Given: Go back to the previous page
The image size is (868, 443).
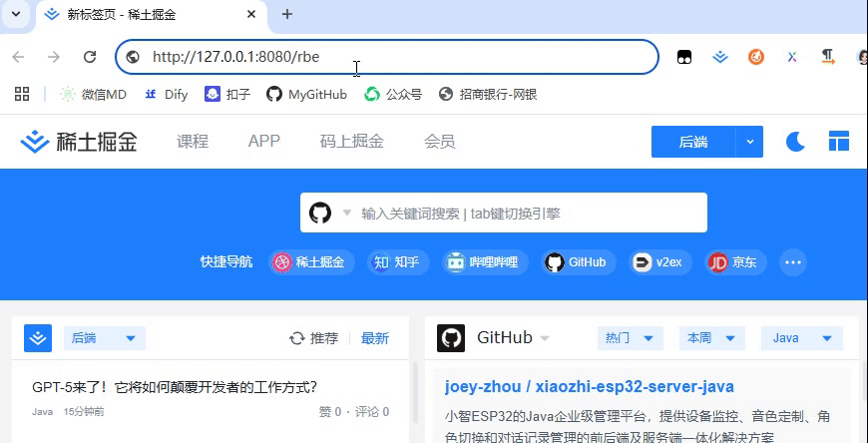Looking at the screenshot, I should click(19, 57).
